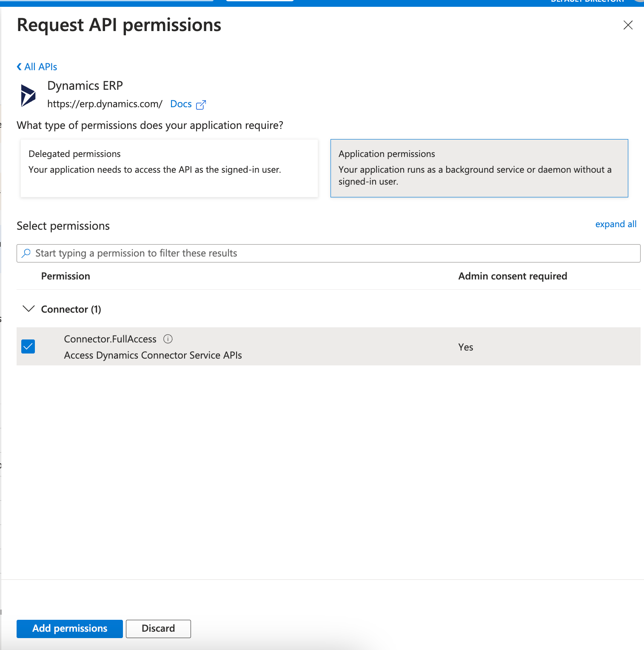Select the Application permissions card

point(479,168)
